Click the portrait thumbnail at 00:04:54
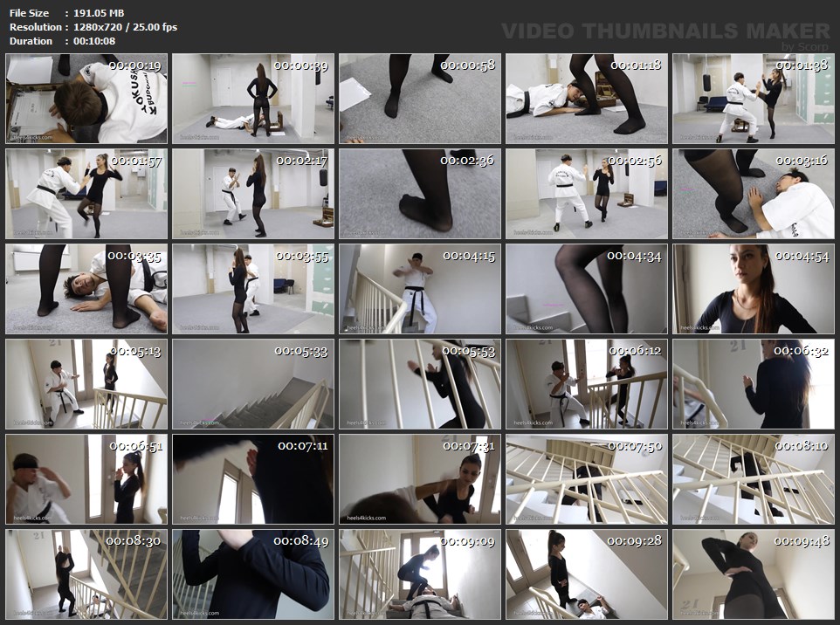The image size is (840, 625). pyautogui.click(x=754, y=289)
